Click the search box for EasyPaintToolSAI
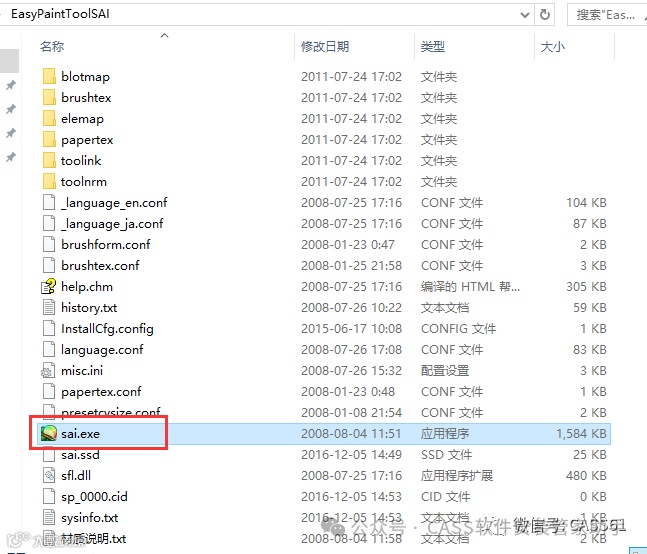The width and height of the screenshot is (647, 554). [x=607, y=15]
